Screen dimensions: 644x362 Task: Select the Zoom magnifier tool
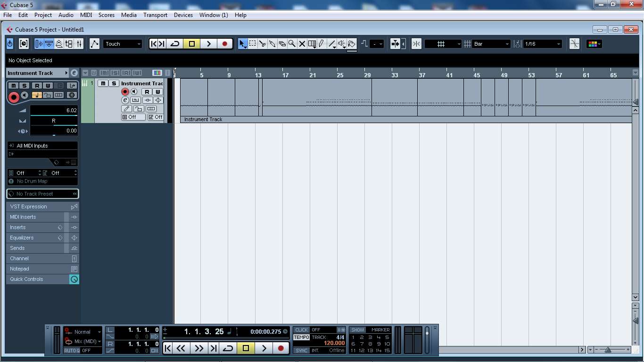[x=292, y=44]
